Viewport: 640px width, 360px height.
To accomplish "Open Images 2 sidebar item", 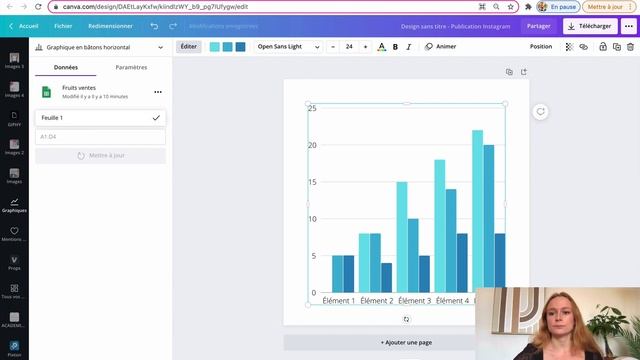I will pyautogui.click(x=14, y=147).
